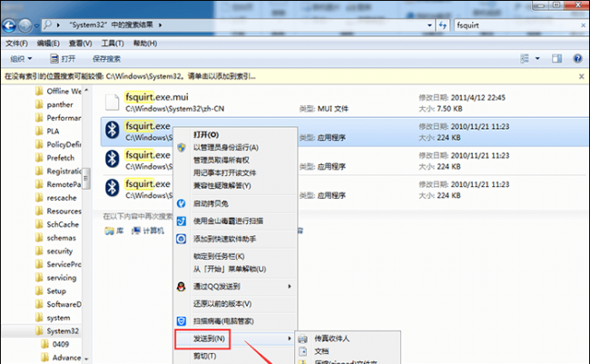This screenshot has height=364, width=590.
Task: Click the blue Help question mark icon
Action: click(x=577, y=58)
